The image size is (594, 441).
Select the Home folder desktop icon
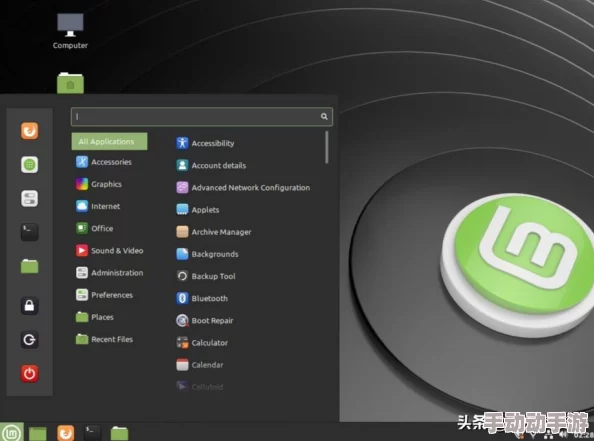pos(70,83)
